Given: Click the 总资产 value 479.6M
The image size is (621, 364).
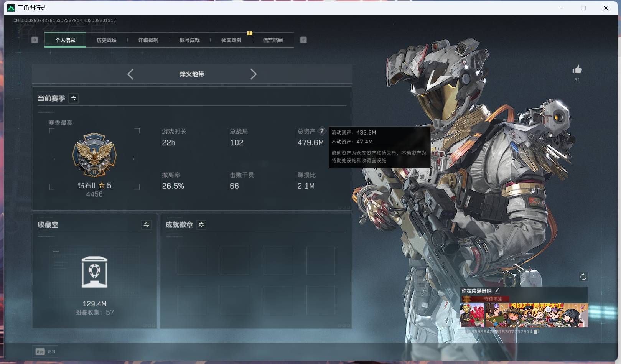Looking at the screenshot, I should click(x=311, y=143).
